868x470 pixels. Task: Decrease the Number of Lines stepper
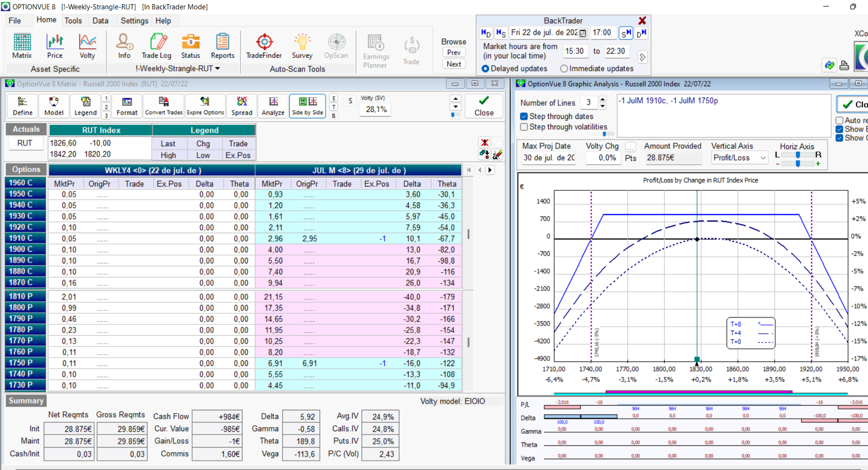pos(602,106)
